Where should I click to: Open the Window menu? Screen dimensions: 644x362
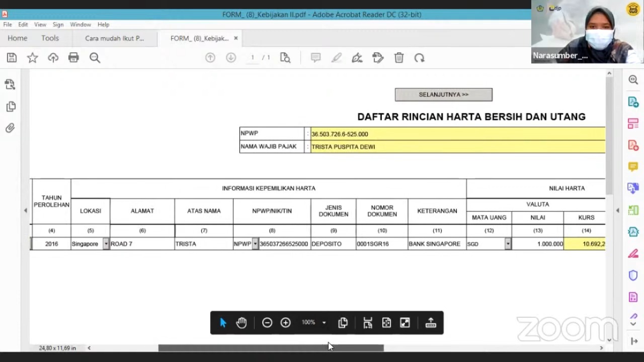80,24
